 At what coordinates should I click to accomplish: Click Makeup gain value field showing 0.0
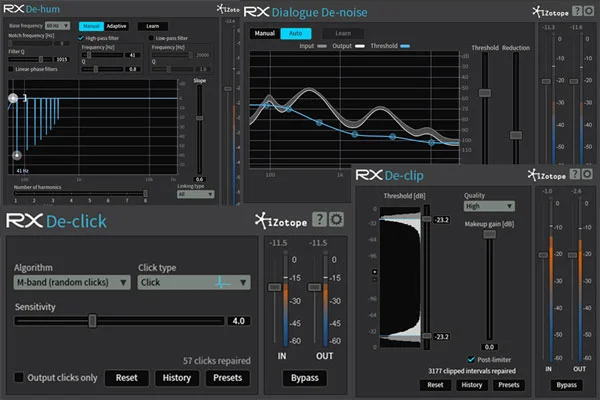pos(489,347)
